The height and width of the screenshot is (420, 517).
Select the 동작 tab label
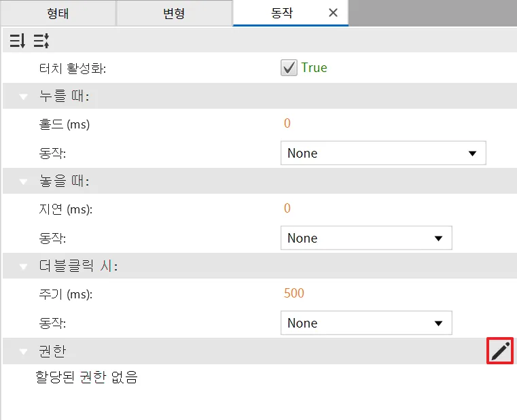coord(281,13)
